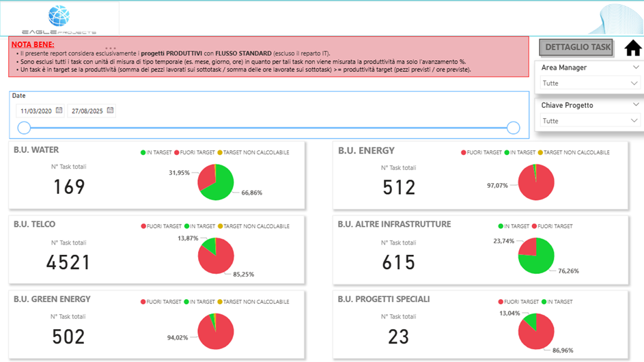Open the Area Manager 'Tutte' dropdown
Screen dimensions: 644x362
pos(590,83)
